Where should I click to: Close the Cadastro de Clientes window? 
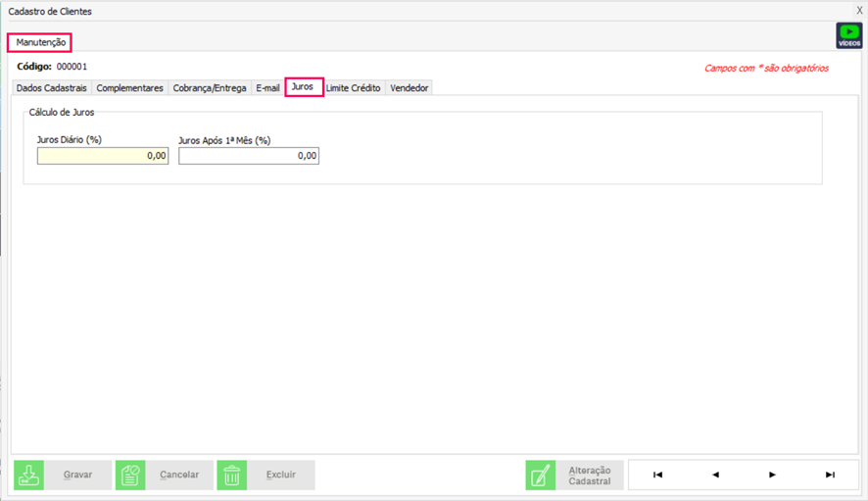[x=859, y=11]
